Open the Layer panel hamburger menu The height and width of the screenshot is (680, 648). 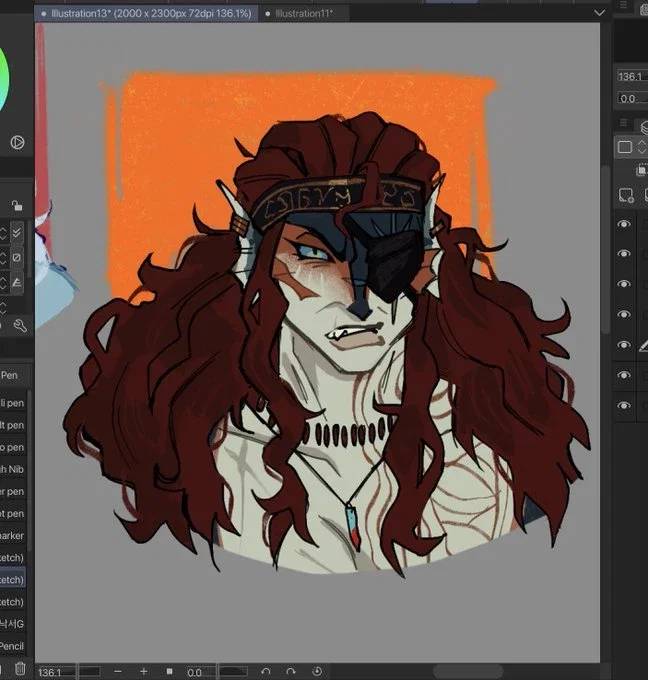623,123
